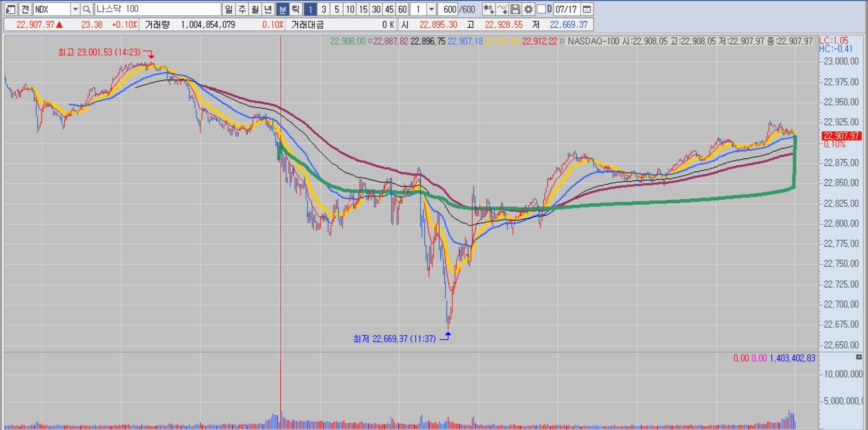Click the NDX symbol code combo box
Screen dimensions: 868x430
click(x=52, y=9)
